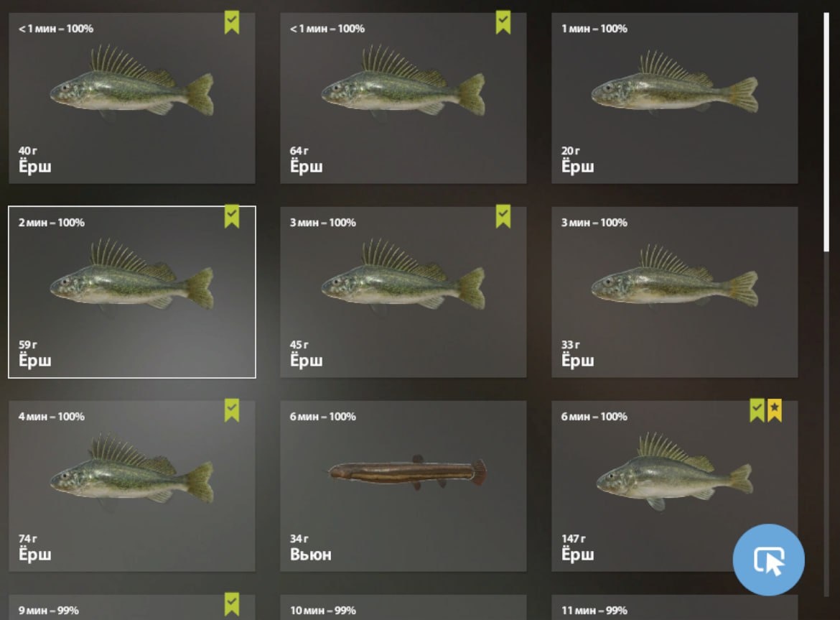Click the green bookmark on the 74 г Ёрш card
This screenshot has height=620, width=840.
(231, 410)
